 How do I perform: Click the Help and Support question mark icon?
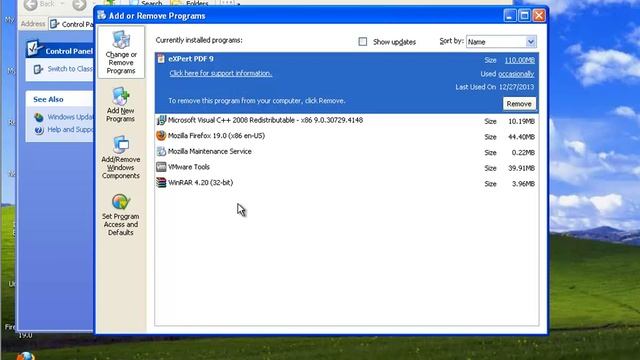click(x=39, y=130)
